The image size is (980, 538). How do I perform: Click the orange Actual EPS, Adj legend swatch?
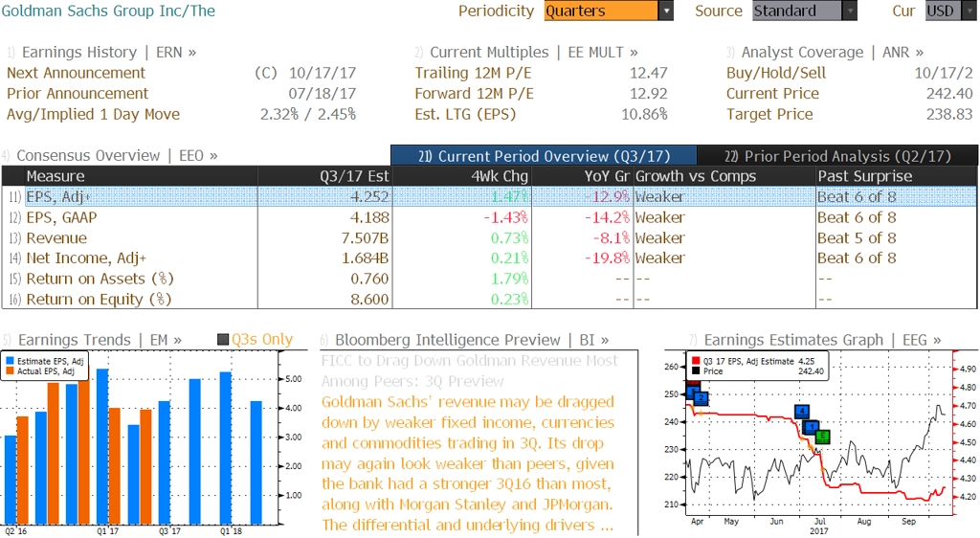(x=10, y=371)
